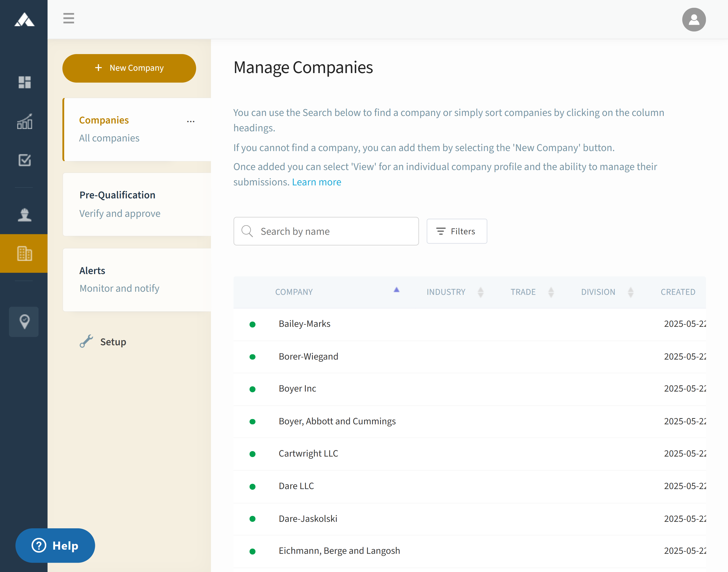Sort by the DIVISION column arrows
This screenshot has width=728, height=572.
pyautogui.click(x=630, y=292)
